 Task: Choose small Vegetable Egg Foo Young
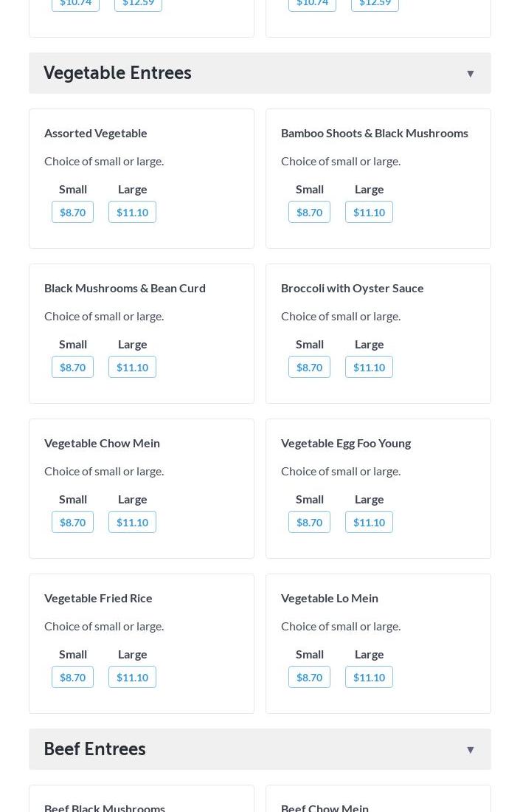point(309,522)
